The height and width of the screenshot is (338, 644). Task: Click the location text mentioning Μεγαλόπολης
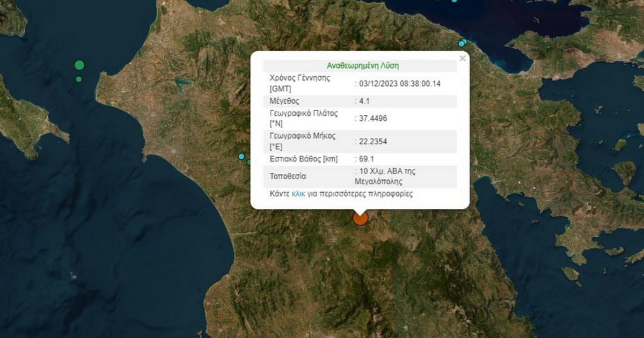click(x=386, y=177)
